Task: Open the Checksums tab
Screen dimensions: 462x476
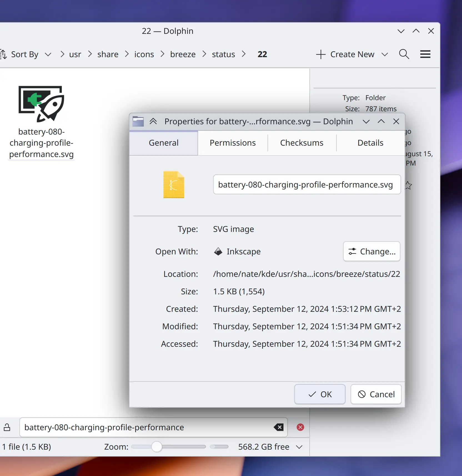Action: tap(302, 143)
